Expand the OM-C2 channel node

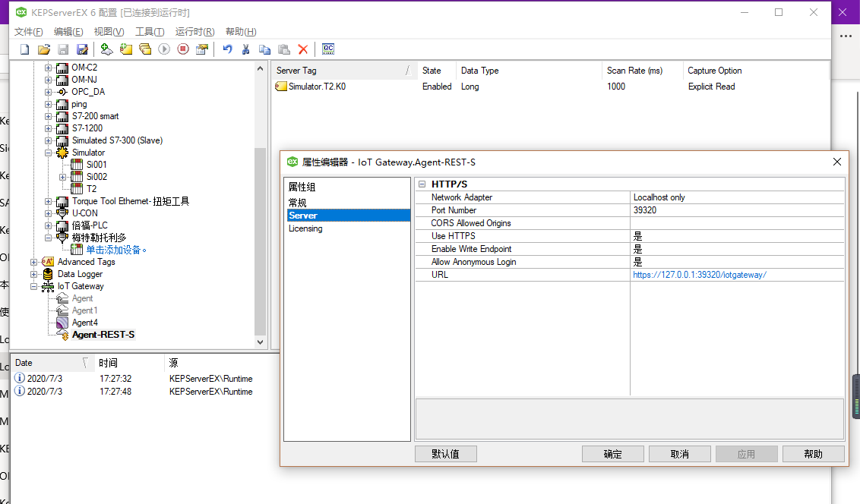click(49, 68)
